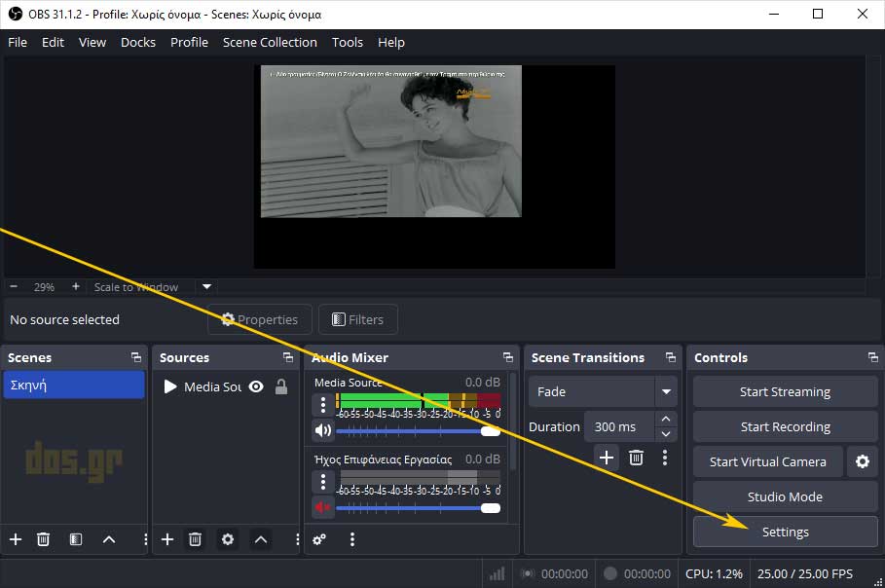Open the Docks menu
This screenshot has height=588, width=885.
[138, 42]
